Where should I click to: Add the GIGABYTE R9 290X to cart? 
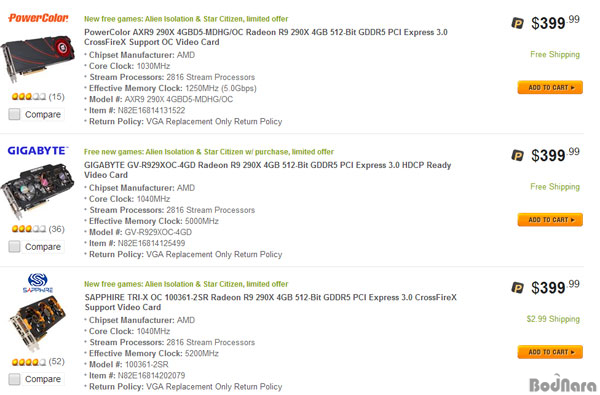click(x=550, y=220)
